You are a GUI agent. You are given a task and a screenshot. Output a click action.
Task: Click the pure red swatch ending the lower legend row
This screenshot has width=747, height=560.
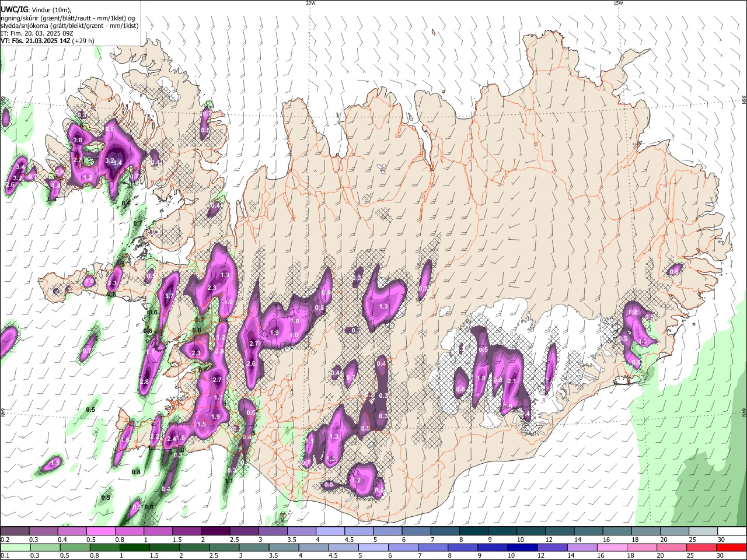click(732, 547)
